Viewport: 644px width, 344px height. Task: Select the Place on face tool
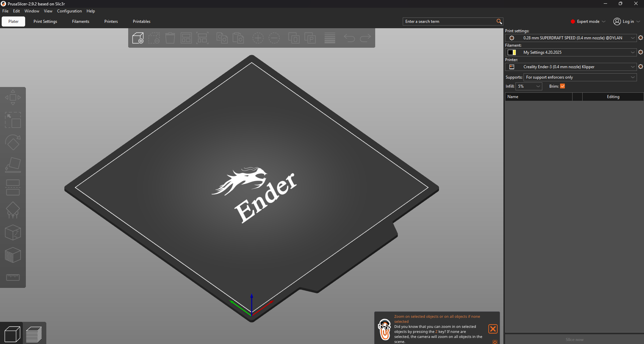click(x=13, y=165)
